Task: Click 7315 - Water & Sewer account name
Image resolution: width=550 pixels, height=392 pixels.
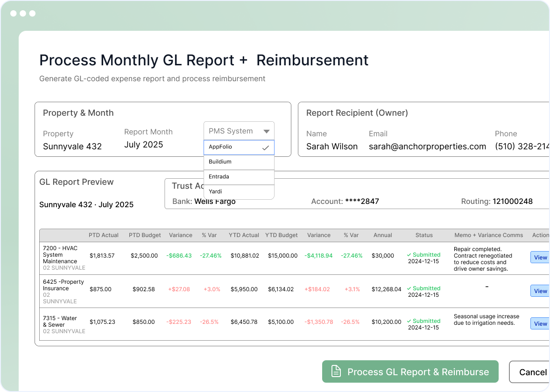Action: (60, 322)
